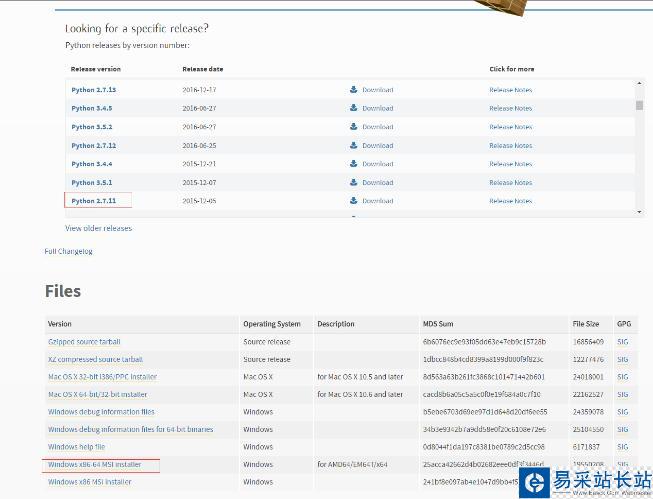
Task: Click Download text link for Python 3.4.5
Action: point(378,108)
